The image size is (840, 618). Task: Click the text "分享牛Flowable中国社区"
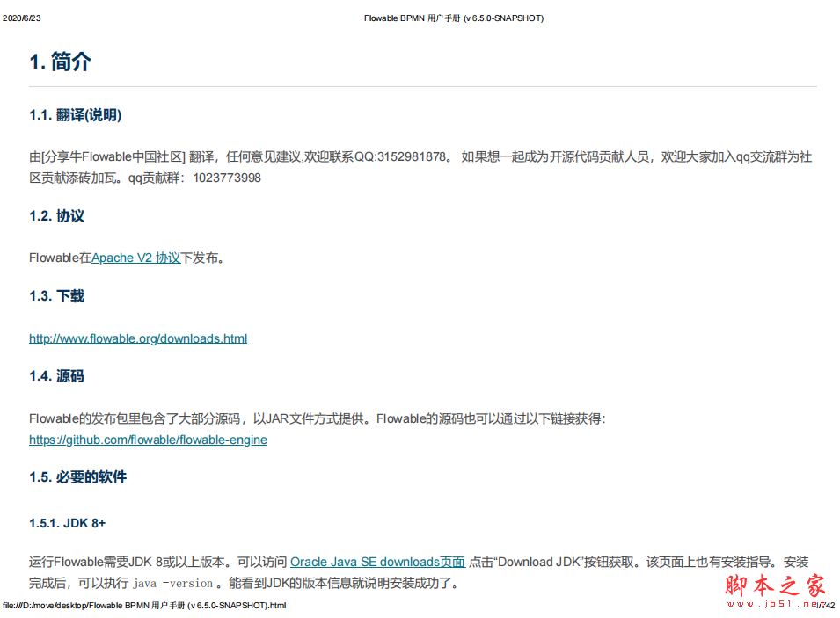tap(113, 156)
